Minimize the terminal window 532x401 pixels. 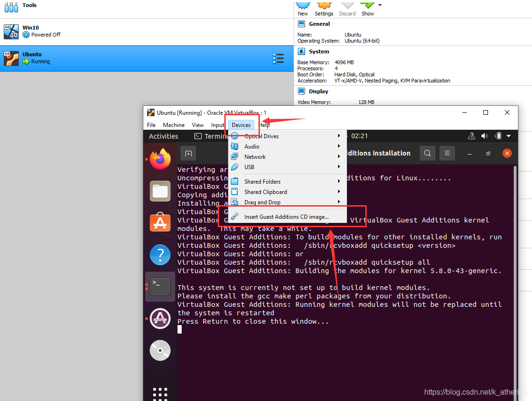pyautogui.click(x=470, y=153)
